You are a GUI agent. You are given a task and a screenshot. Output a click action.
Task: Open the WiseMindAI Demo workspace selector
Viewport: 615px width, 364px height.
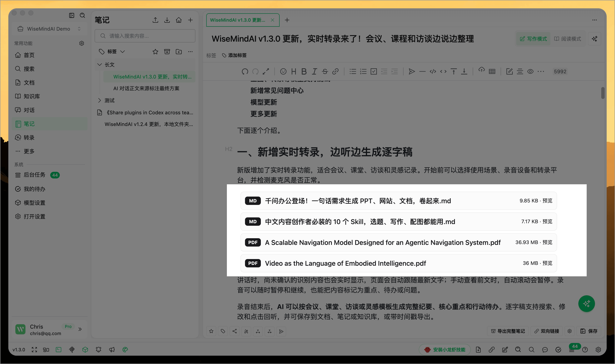click(x=49, y=29)
